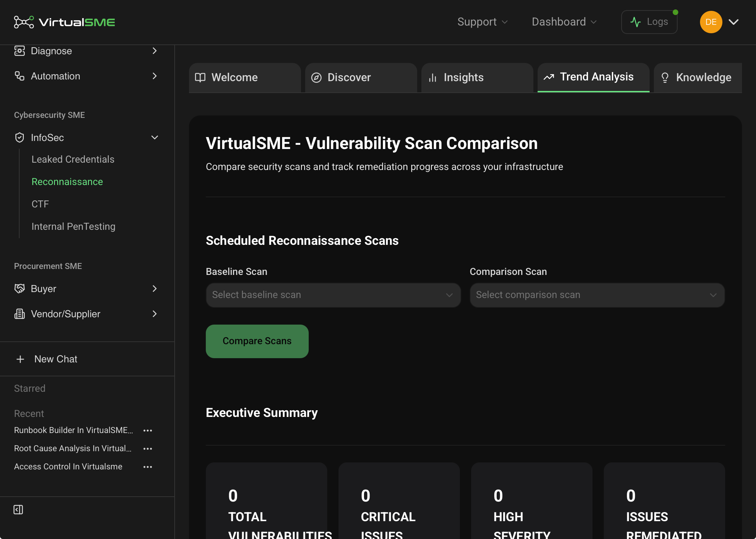Click the Logs button
The image size is (756, 539).
pyautogui.click(x=649, y=22)
